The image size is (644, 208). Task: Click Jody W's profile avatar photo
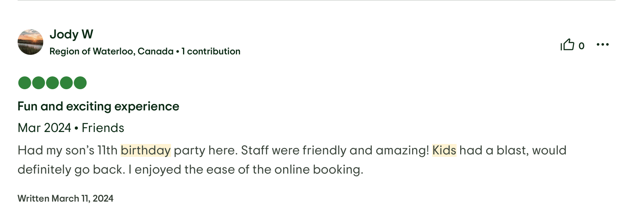click(30, 42)
